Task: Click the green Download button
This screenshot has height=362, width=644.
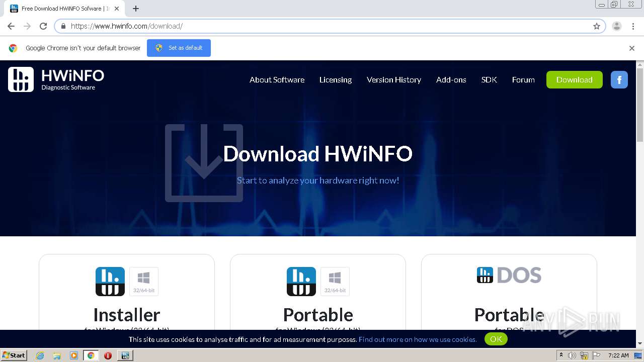Action: point(575,79)
